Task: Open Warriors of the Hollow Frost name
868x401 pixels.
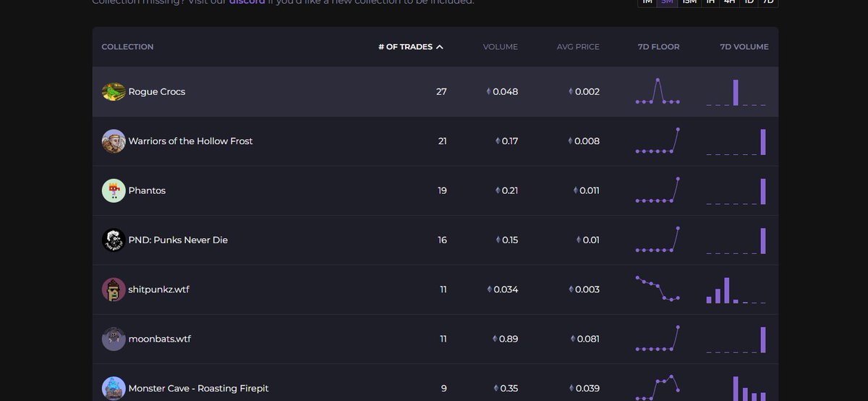Action: 191,141
